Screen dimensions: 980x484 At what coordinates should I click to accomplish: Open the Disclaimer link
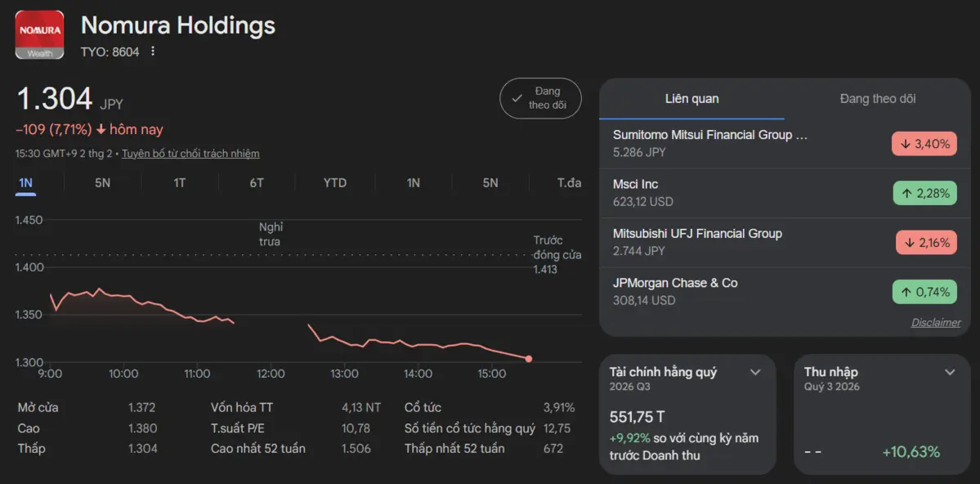click(936, 322)
